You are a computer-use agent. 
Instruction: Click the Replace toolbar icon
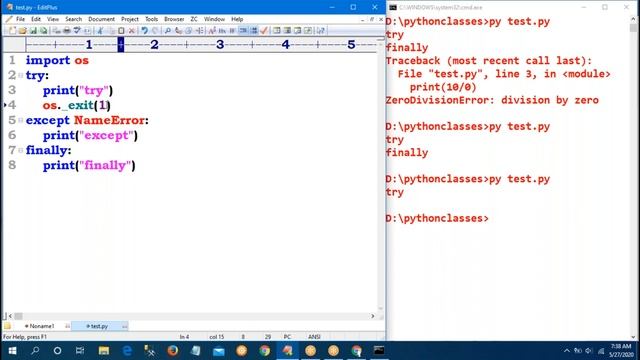178,31
